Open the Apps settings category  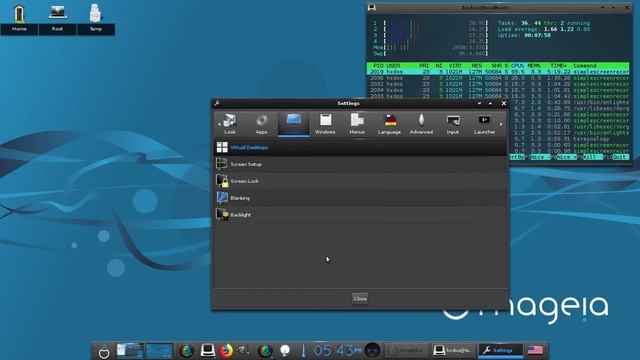pos(261,124)
